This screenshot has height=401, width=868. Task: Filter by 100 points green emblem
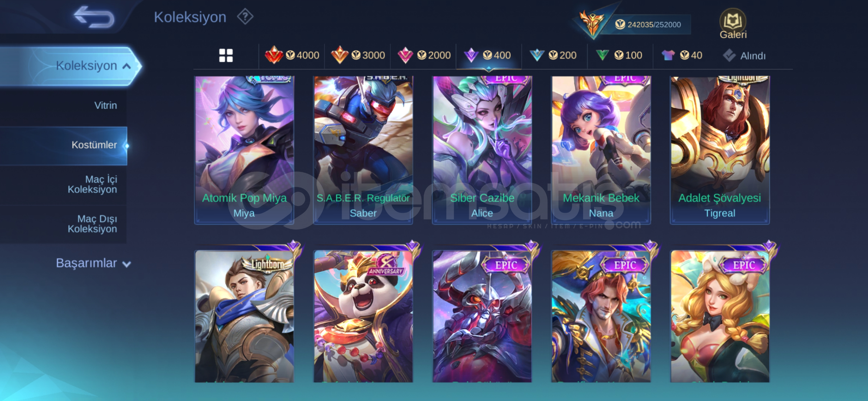pos(619,55)
